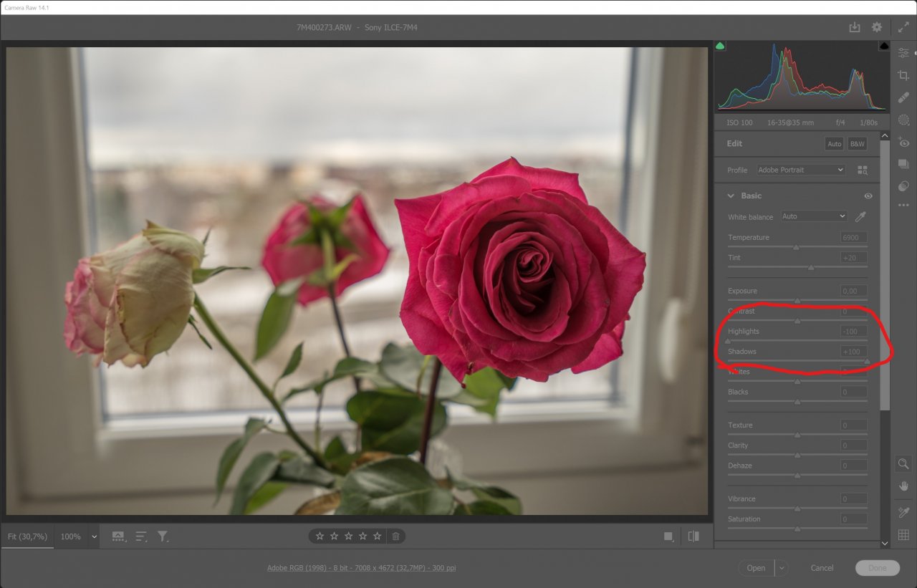Click the rose photo preview

(357, 281)
